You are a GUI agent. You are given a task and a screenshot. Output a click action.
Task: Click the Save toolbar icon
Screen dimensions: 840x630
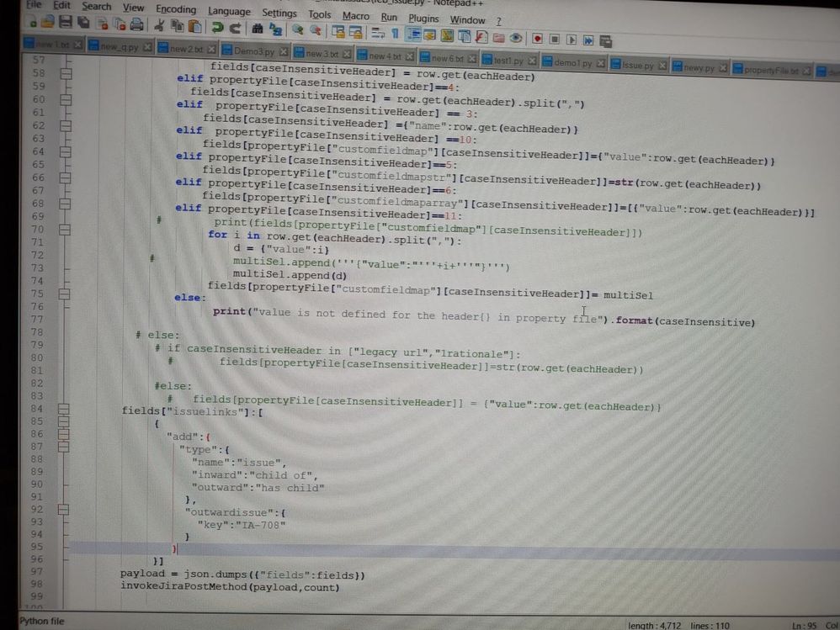click(66, 23)
